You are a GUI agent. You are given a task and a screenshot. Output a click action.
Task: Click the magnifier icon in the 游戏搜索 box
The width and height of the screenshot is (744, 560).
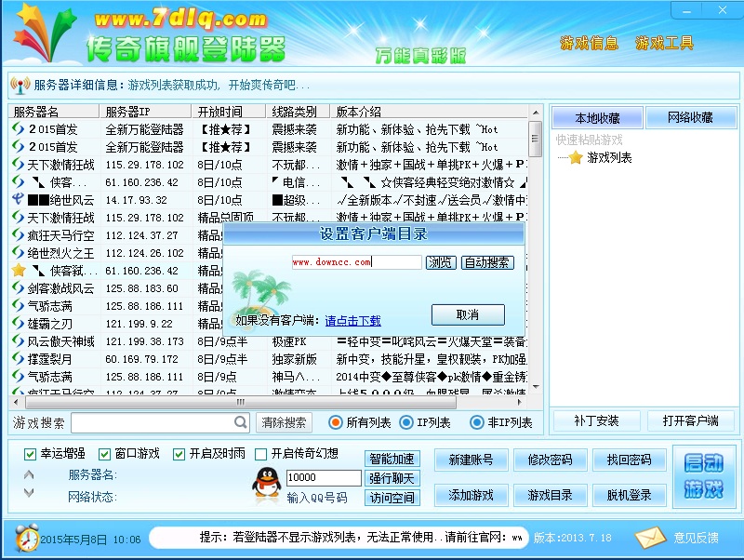(x=239, y=421)
